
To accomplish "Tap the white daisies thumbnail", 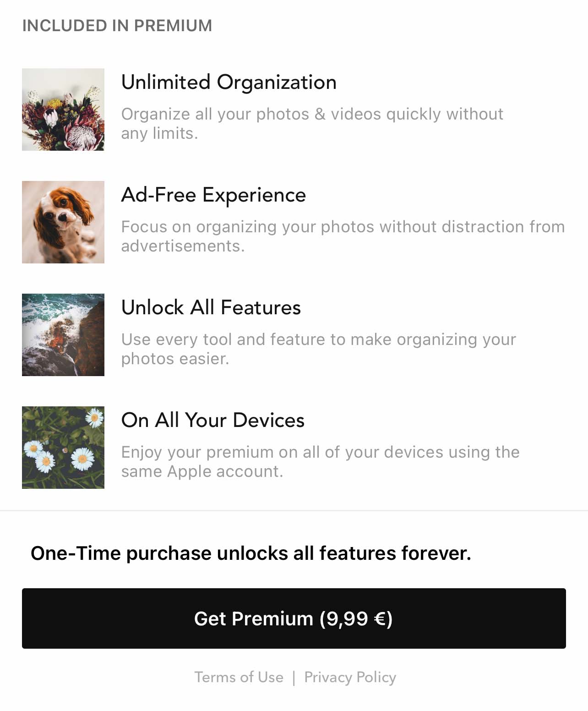I will (63, 448).
